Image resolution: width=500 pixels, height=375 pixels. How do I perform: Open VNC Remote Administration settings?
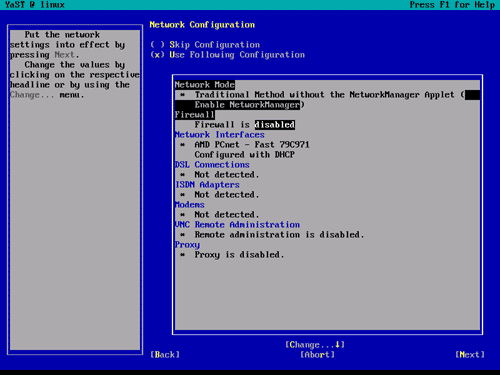(x=237, y=225)
